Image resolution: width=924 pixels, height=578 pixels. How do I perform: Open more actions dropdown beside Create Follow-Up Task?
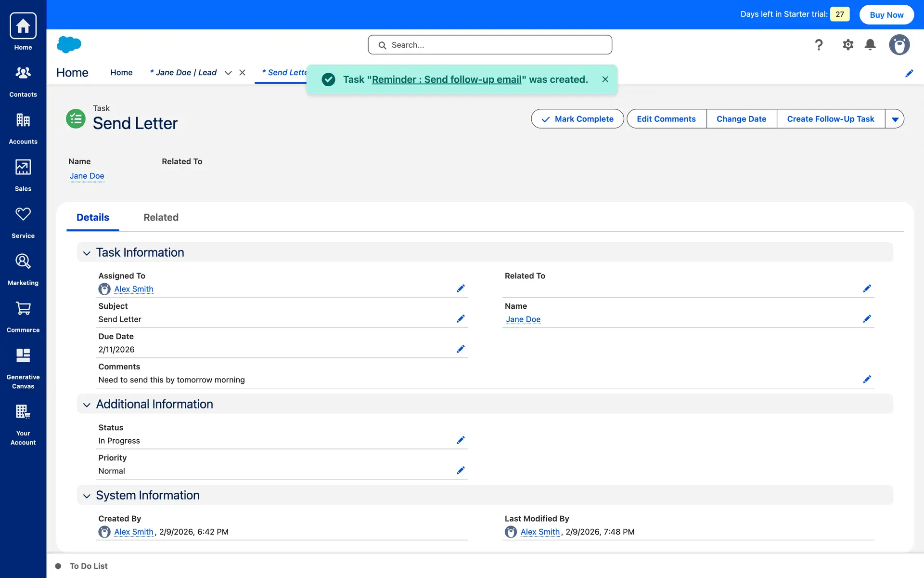click(895, 119)
